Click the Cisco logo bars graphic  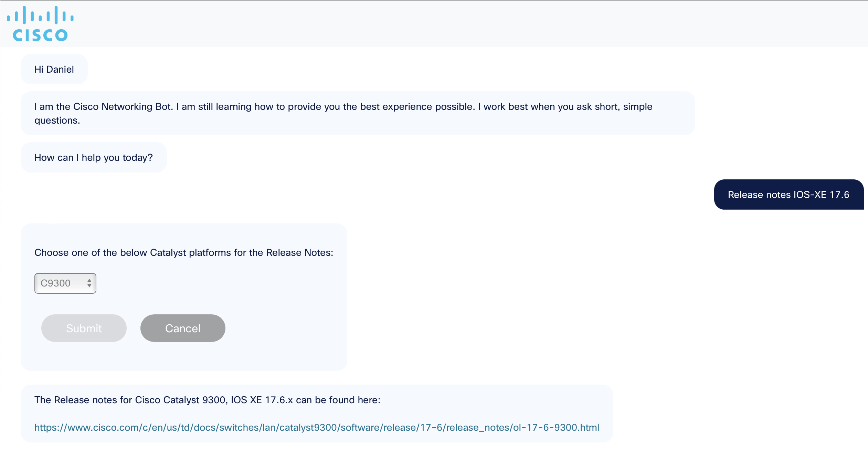coord(40,15)
